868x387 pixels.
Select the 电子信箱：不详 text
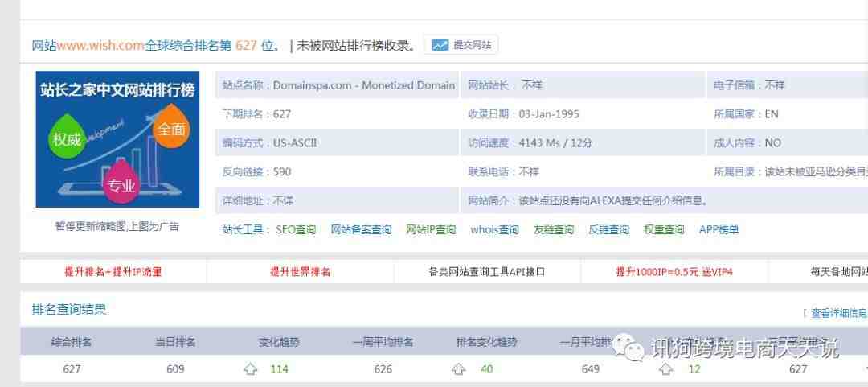(749, 85)
